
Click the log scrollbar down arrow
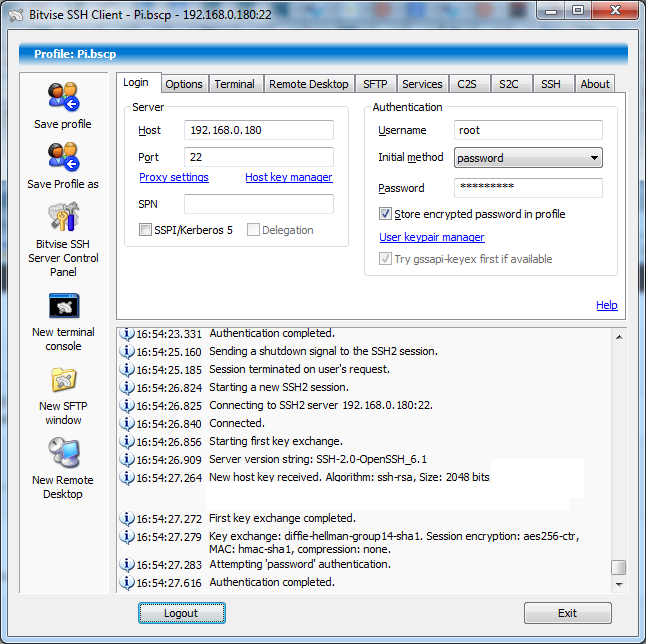coord(619,583)
